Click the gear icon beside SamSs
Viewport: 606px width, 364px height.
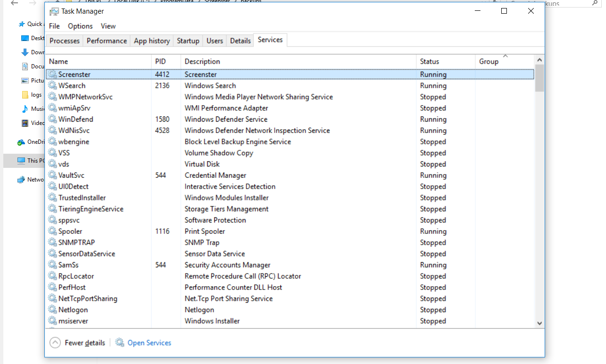pos(52,265)
